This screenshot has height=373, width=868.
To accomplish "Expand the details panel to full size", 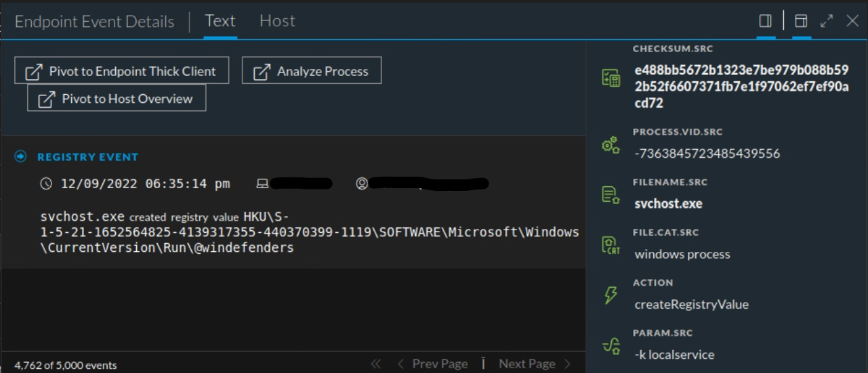I will (827, 22).
